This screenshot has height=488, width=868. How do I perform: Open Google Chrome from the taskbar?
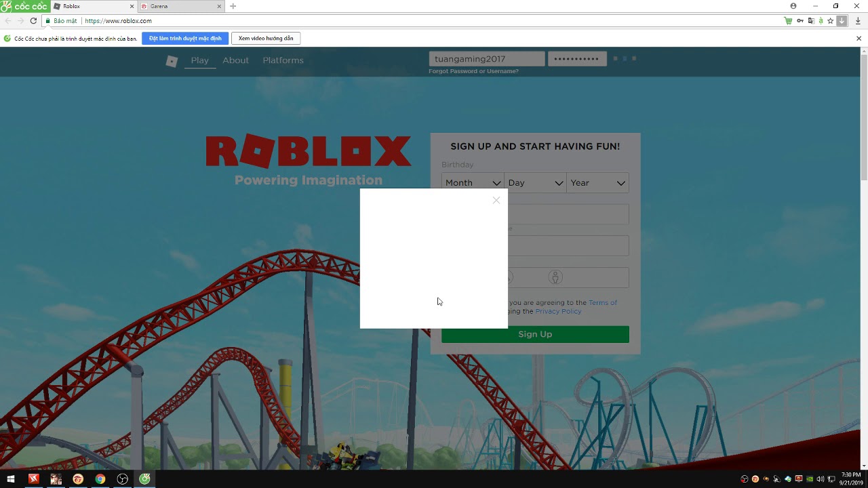pyautogui.click(x=100, y=479)
